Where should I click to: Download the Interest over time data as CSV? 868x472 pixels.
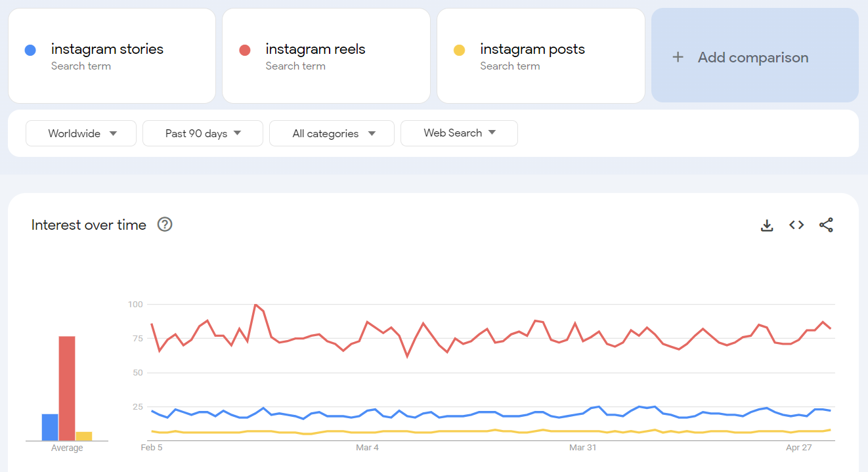point(767,225)
